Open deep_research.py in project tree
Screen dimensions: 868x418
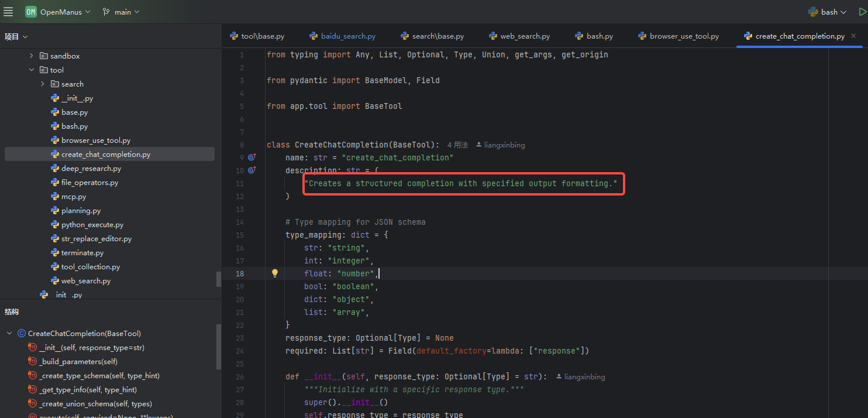click(x=91, y=169)
